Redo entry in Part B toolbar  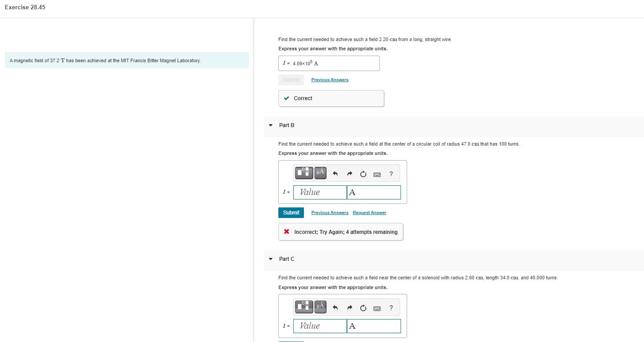(x=349, y=174)
